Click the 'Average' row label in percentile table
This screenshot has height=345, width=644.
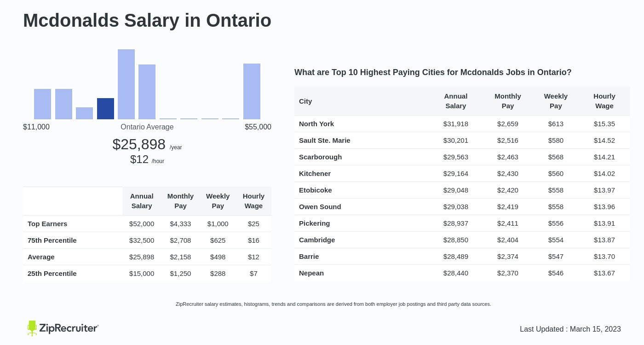click(x=41, y=257)
